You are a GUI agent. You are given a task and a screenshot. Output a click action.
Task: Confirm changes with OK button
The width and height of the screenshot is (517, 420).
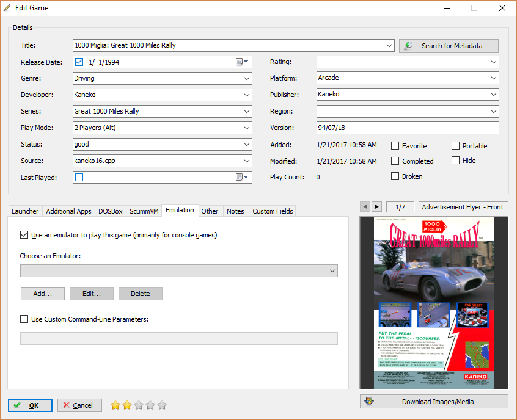click(x=31, y=405)
